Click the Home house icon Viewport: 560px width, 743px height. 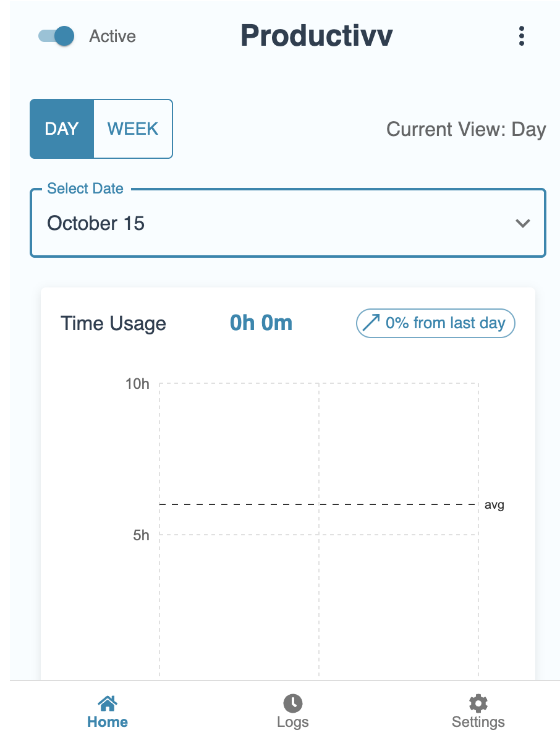[x=108, y=703]
